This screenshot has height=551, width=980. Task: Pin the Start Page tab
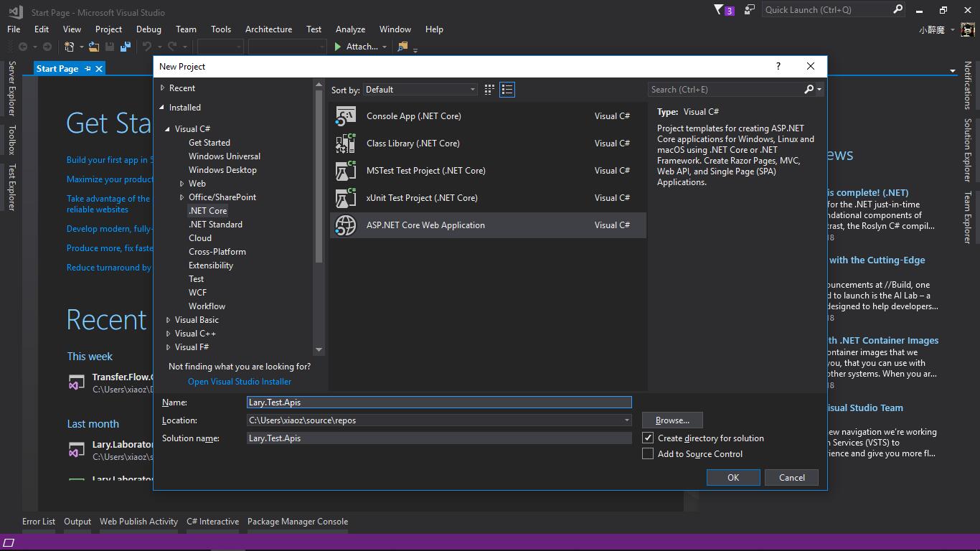(x=88, y=68)
